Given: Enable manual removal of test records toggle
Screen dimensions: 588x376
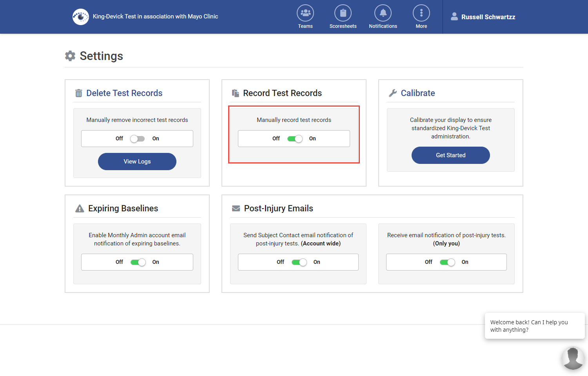Looking at the screenshot, I should pos(138,139).
